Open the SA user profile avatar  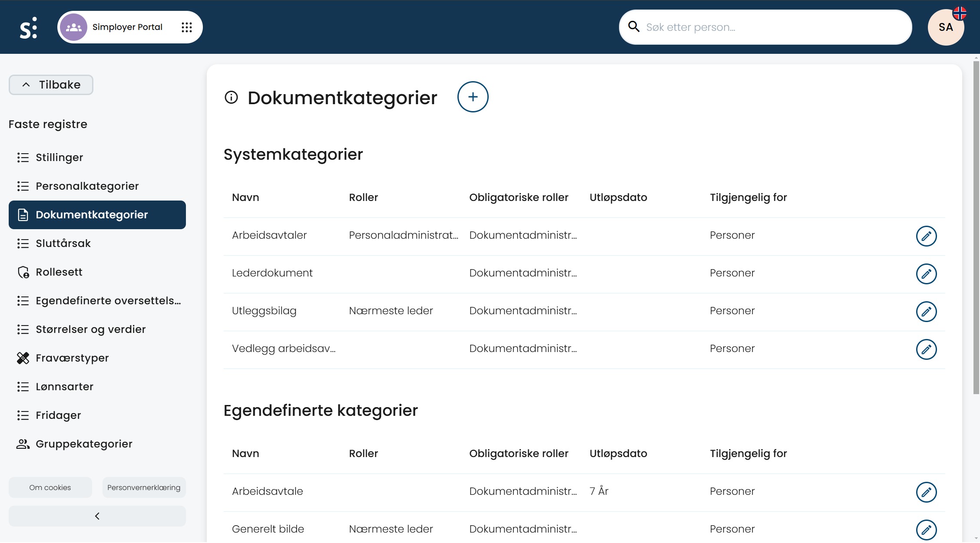946,27
